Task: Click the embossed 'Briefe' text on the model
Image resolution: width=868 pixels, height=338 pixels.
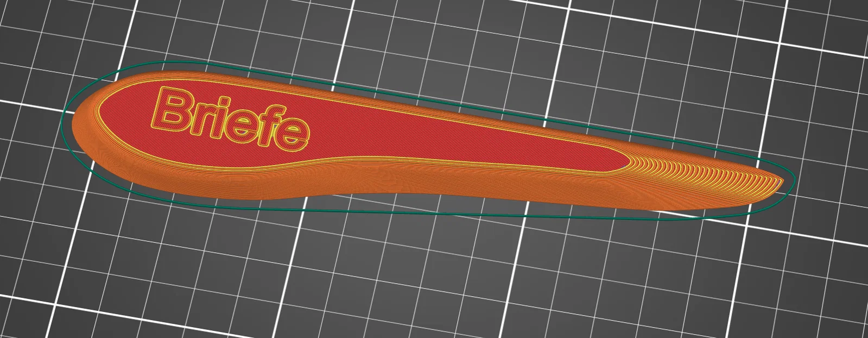Action: 230,118
